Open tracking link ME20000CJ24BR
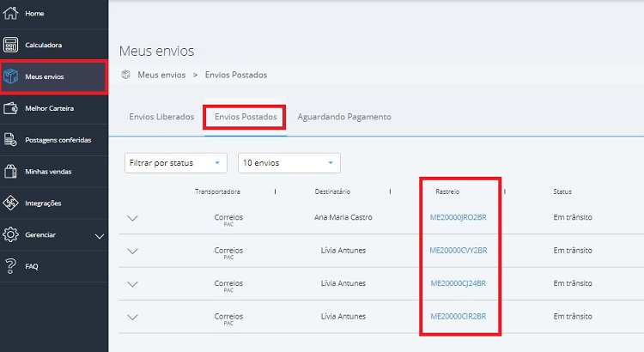Image resolution: width=644 pixels, height=352 pixels. click(459, 283)
